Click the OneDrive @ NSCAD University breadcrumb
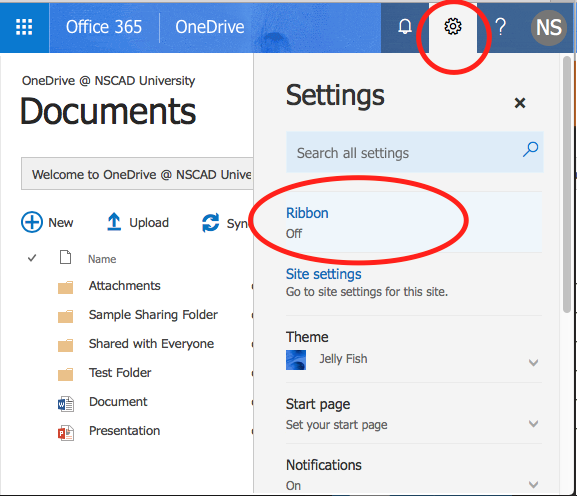 108,81
